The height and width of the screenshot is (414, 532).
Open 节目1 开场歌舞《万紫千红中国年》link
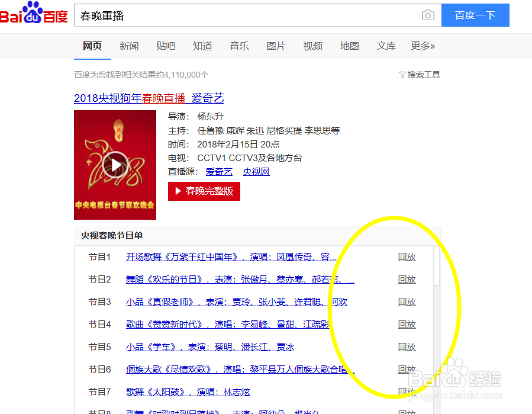click(x=231, y=257)
